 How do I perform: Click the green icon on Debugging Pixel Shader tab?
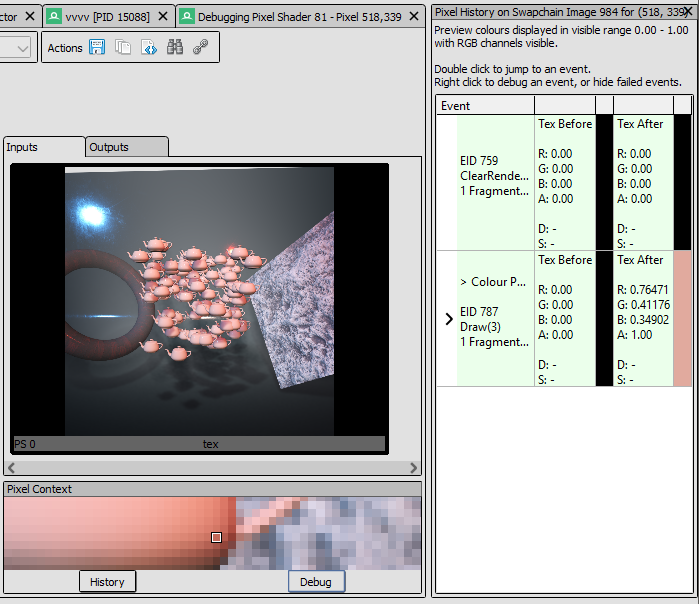click(x=187, y=17)
